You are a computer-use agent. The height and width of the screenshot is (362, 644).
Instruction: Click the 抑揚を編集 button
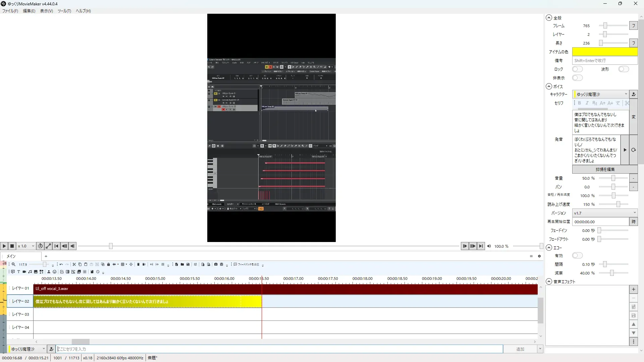click(605, 169)
